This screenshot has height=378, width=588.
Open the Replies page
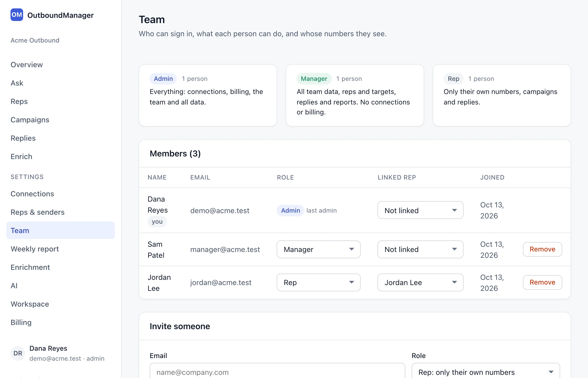(x=23, y=138)
